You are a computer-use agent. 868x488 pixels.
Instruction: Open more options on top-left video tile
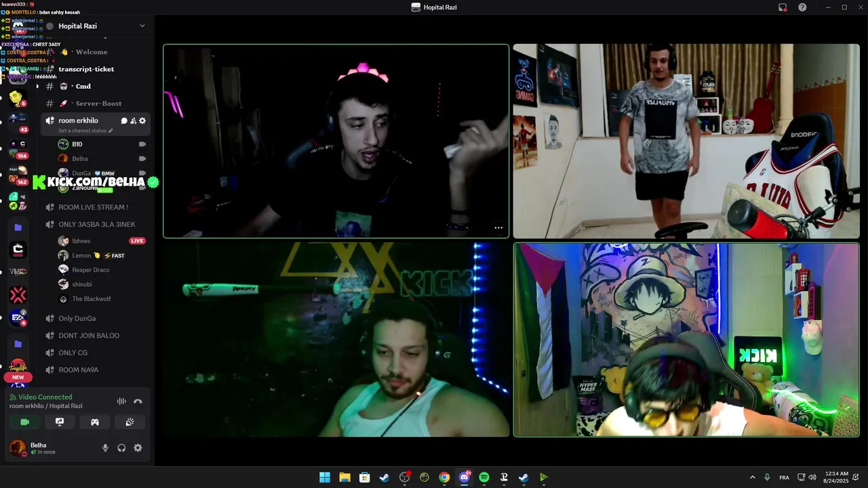[498, 228]
